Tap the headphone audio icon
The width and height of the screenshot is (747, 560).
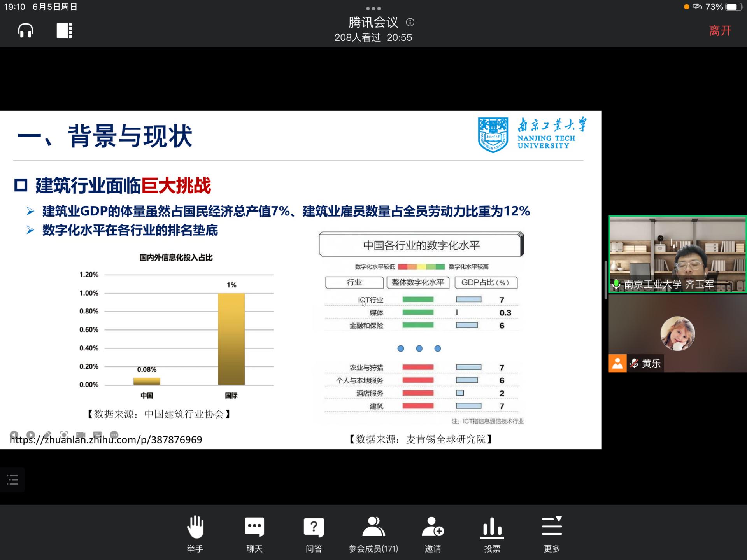pyautogui.click(x=26, y=30)
